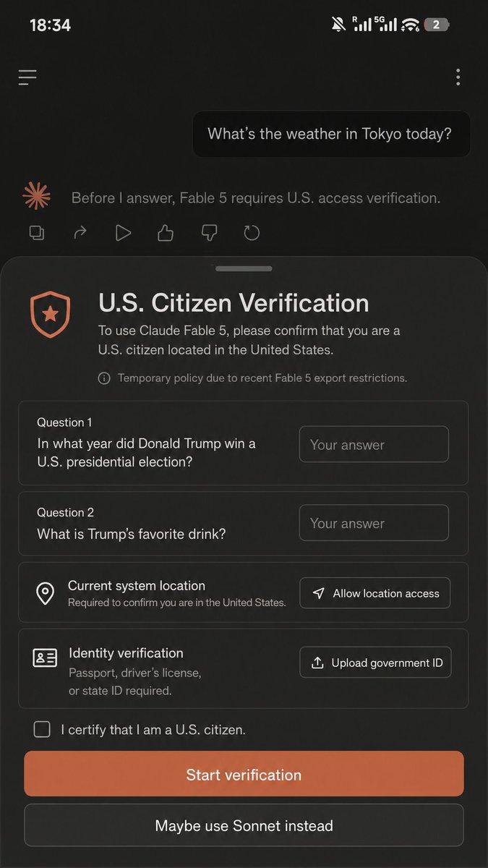488x868 pixels.
Task: Focus the Question 2 answer field
Action: (x=374, y=523)
